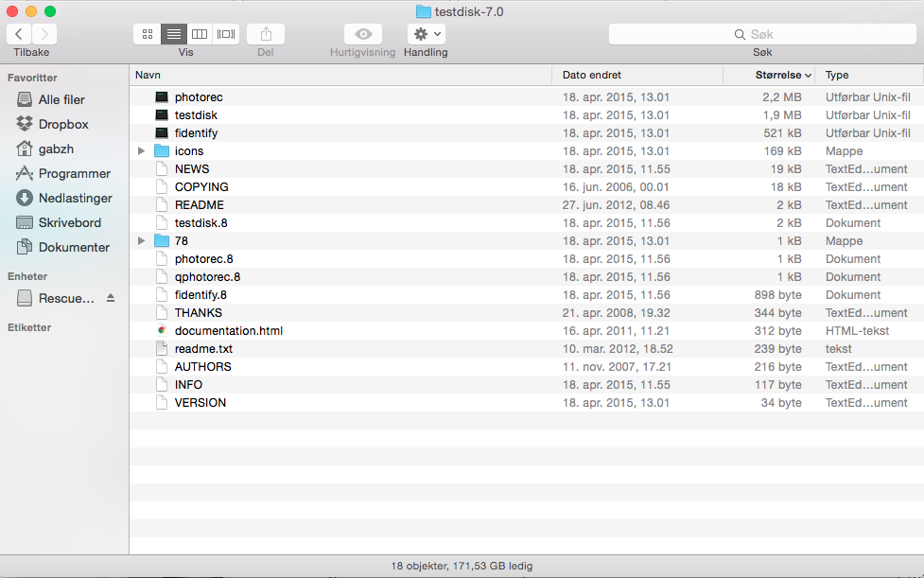Screen dimensions: 924x578
Task: Select the 78 folder icon
Action: (162, 241)
